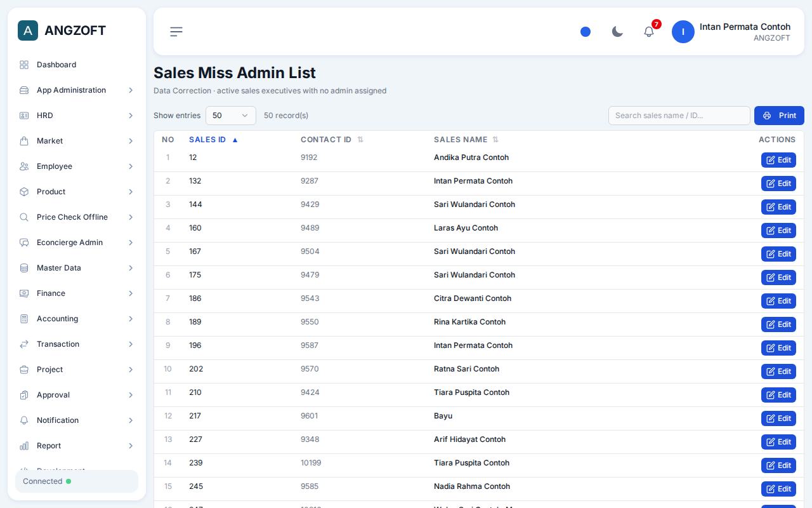Click the HRD id-card icon

tap(24, 116)
